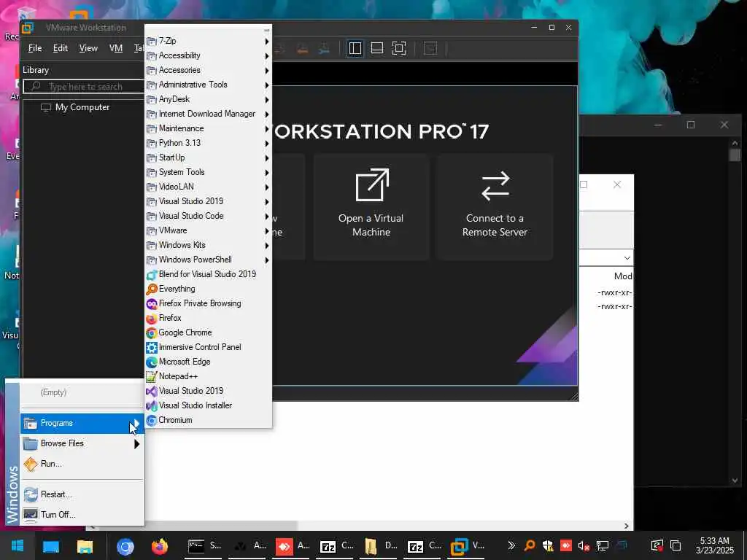Open Chromium from the taskbar
The width and height of the screenshot is (747, 560).
125,547
